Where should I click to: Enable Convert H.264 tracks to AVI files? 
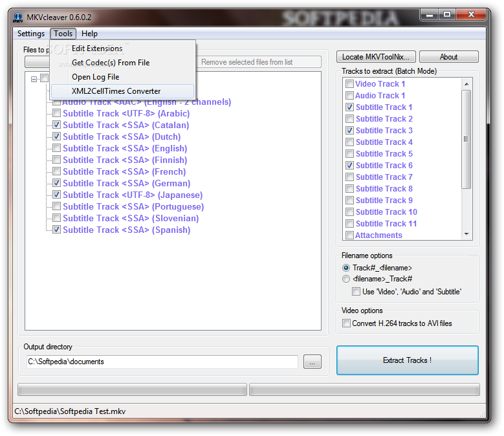pos(346,323)
